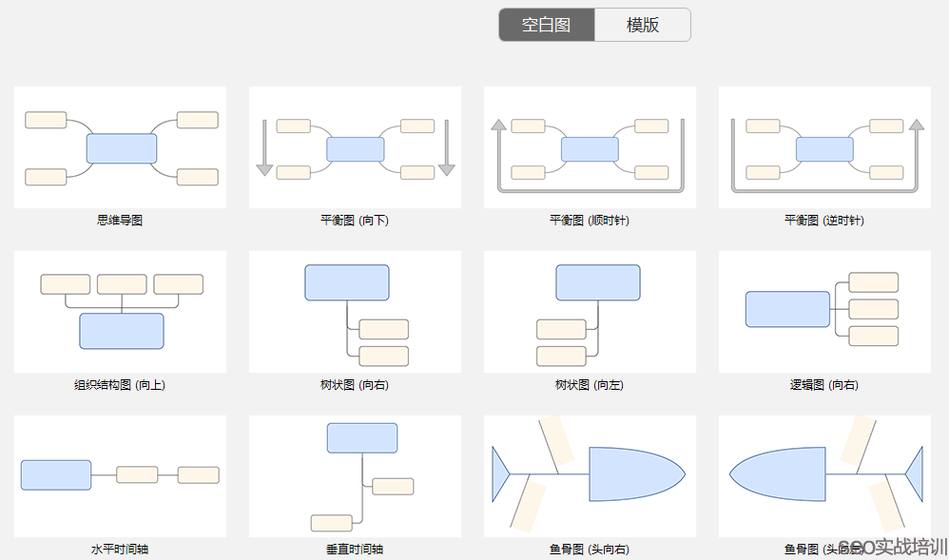Select the 鱼骨图 (头向左) diagram

pyautogui.click(x=824, y=475)
